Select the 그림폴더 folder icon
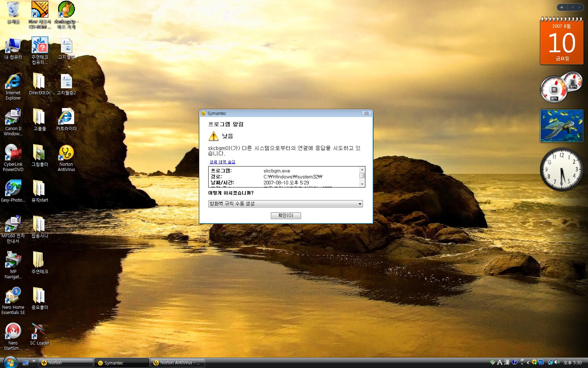Screen dimensions: 588x368 [x=40, y=156]
